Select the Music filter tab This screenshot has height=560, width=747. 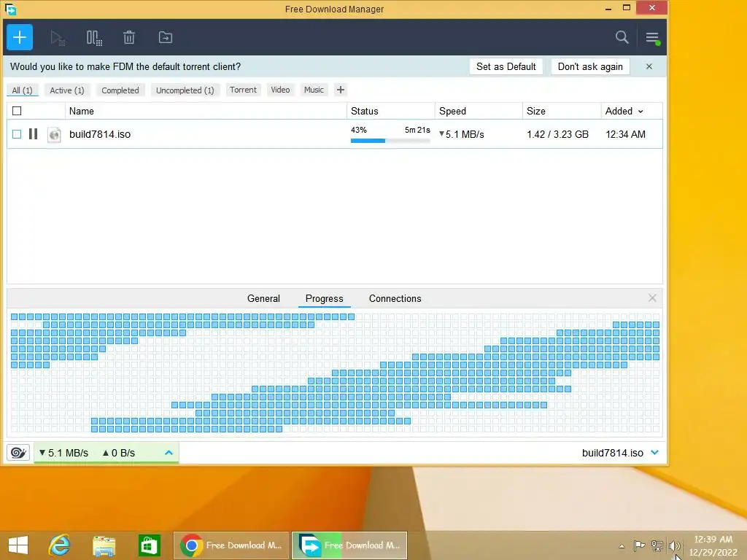[x=314, y=90]
